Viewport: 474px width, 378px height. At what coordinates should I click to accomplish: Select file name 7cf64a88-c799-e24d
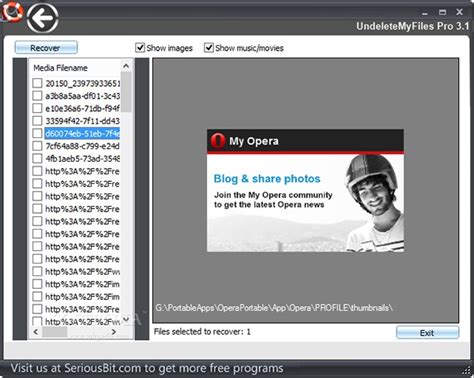point(83,146)
